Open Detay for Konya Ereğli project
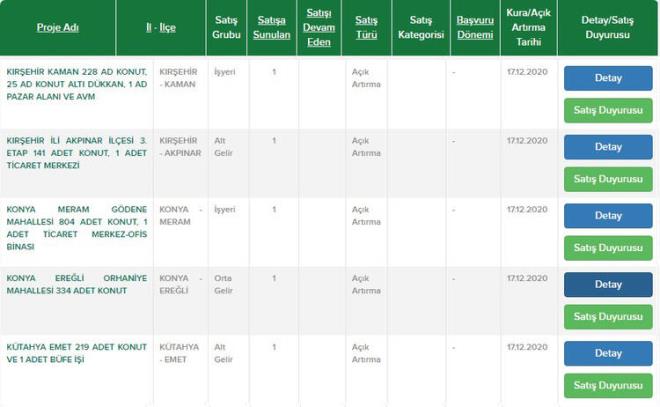The width and height of the screenshot is (660, 407). click(608, 285)
